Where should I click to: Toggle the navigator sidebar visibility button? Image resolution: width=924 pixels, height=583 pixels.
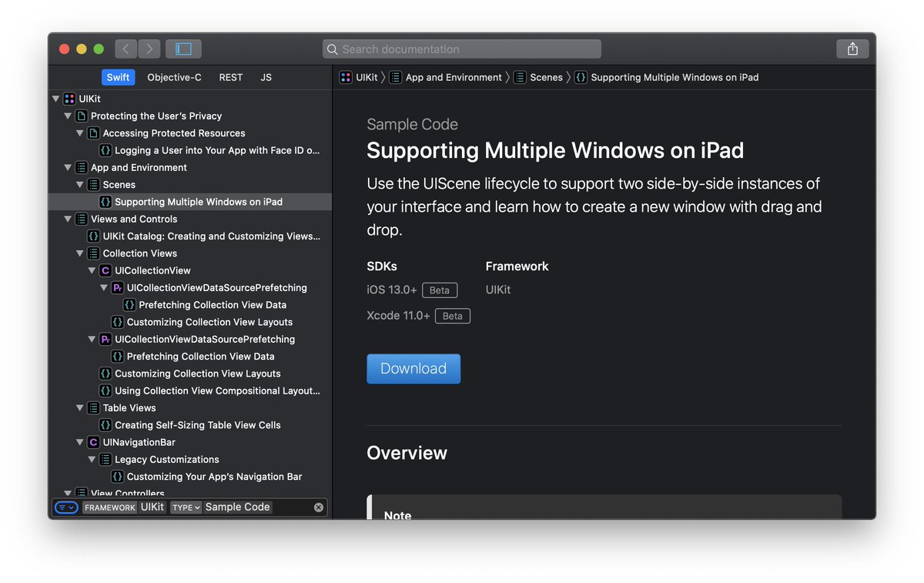[x=183, y=48]
